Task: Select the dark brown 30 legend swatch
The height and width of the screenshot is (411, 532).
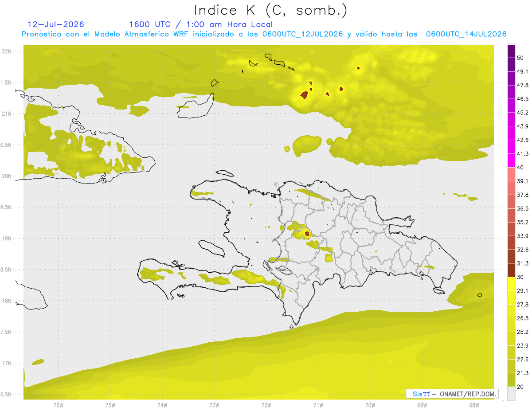Action: point(511,270)
